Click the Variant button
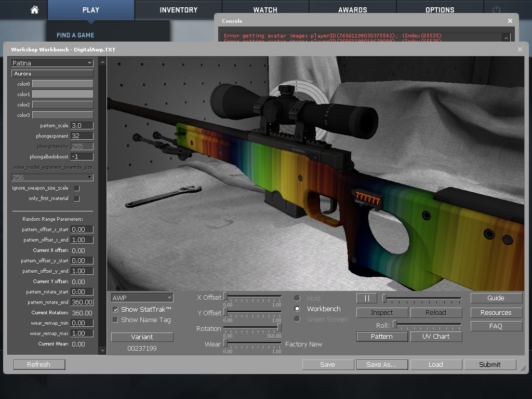The image size is (532, 399). click(142, 337)
